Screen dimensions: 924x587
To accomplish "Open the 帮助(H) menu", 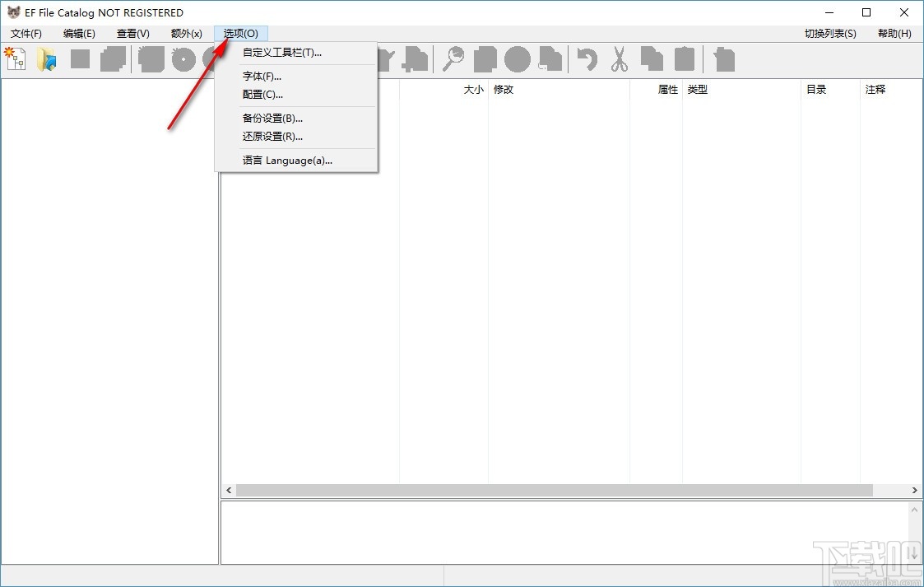I will (x=894, y=33).
